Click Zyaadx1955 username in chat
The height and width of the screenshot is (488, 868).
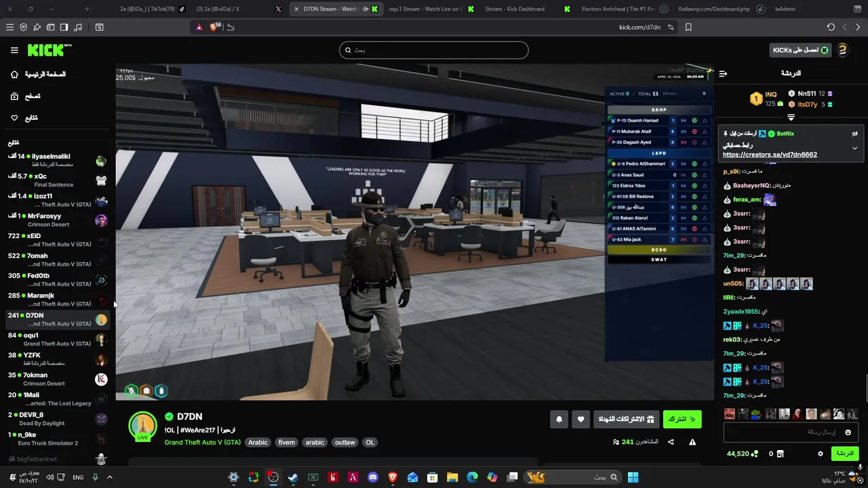[741, 312]
